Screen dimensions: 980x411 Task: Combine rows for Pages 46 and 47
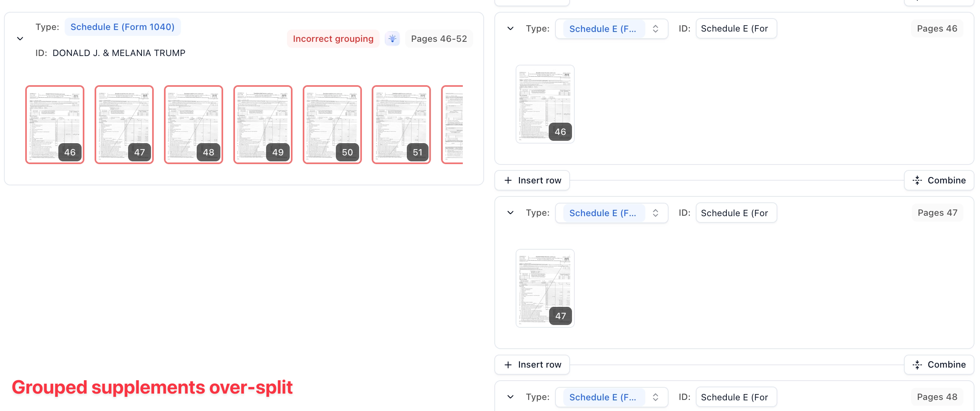click(x=939, y=180)
